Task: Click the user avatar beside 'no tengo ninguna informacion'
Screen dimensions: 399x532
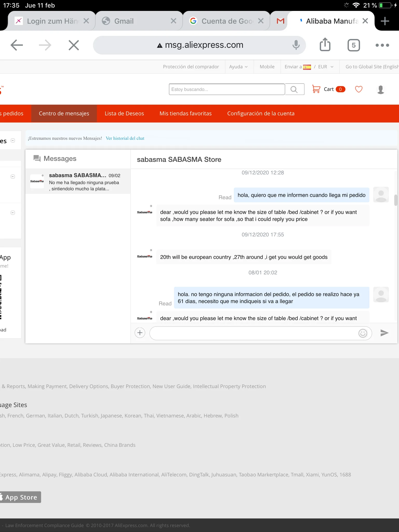Action: (381, 295)
